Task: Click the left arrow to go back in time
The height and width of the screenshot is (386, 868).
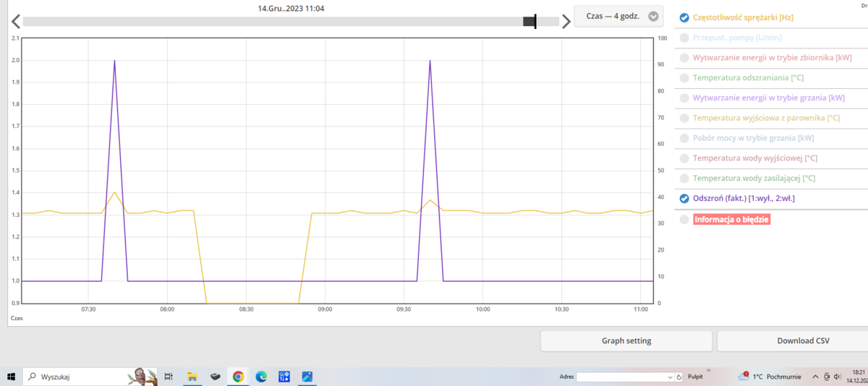Action: tap(15, 22)
